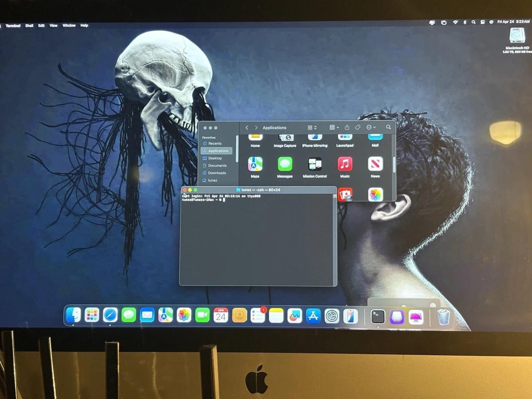Select Documents in Finder sidebar
The image size is (532, 399).
coord(216,165)
